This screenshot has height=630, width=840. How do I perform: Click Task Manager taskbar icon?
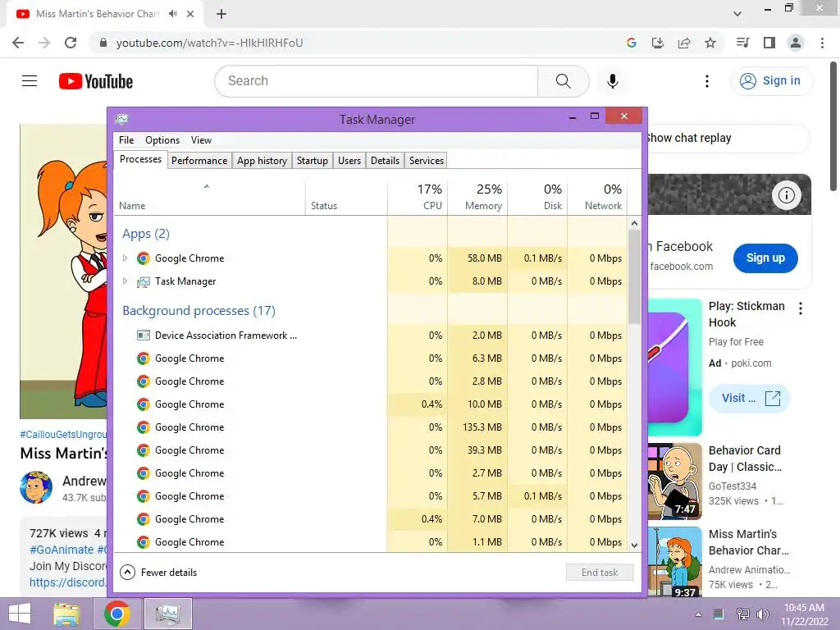coord(167,614)
